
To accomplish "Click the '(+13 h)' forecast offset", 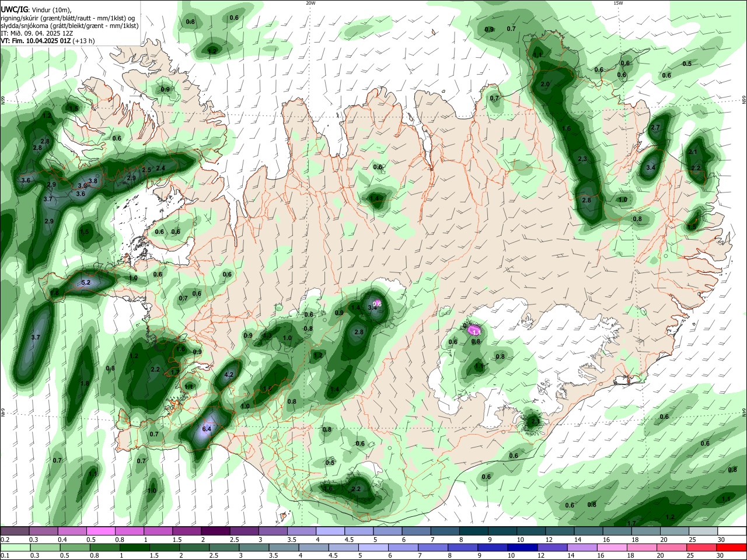I will (84, 41).
